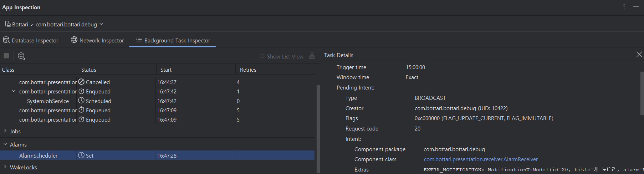The height and width of the screenshot is (174, 644).
Task: Open the App Inspection three-dot options menu
Action: 624,7
